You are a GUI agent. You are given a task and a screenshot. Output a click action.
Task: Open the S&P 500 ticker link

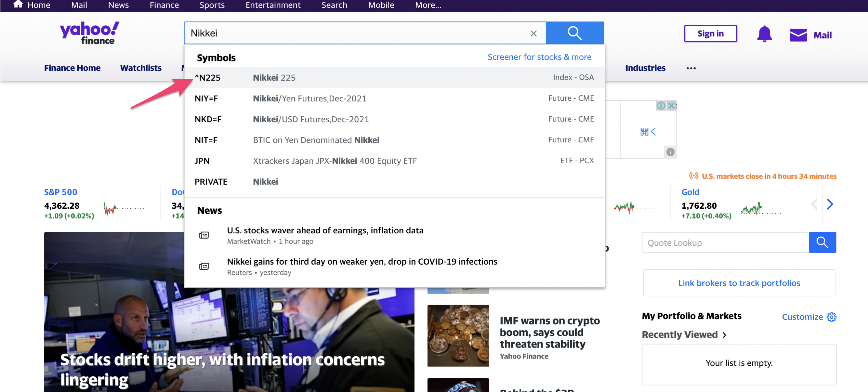click(60, 192)
